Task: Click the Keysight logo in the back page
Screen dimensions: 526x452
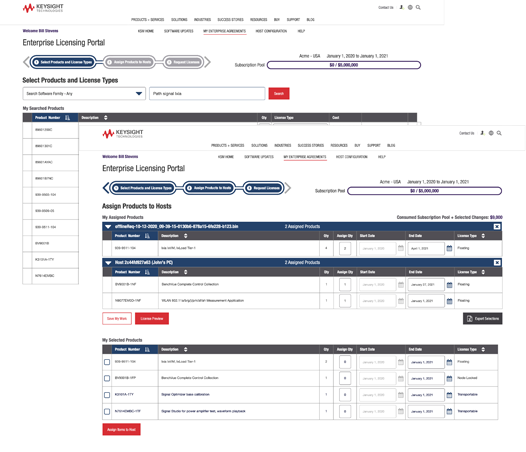Action: tap(43, 8)
